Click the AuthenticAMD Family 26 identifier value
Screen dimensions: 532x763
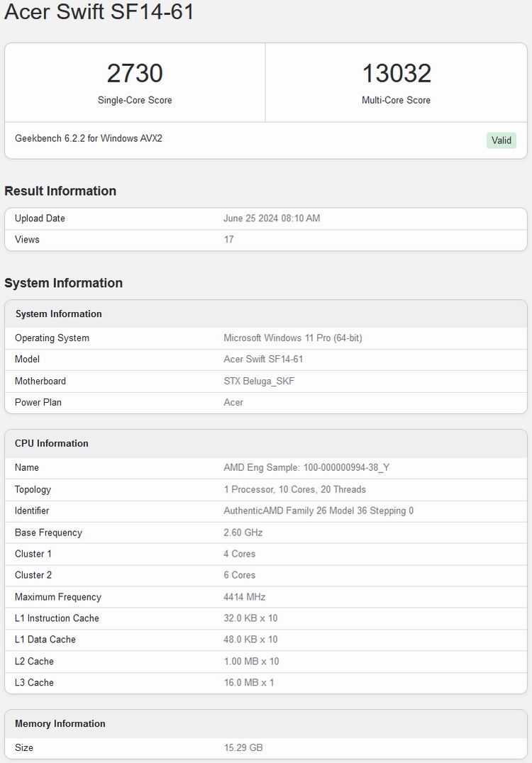pyautogui.click(x=318, y=511)
